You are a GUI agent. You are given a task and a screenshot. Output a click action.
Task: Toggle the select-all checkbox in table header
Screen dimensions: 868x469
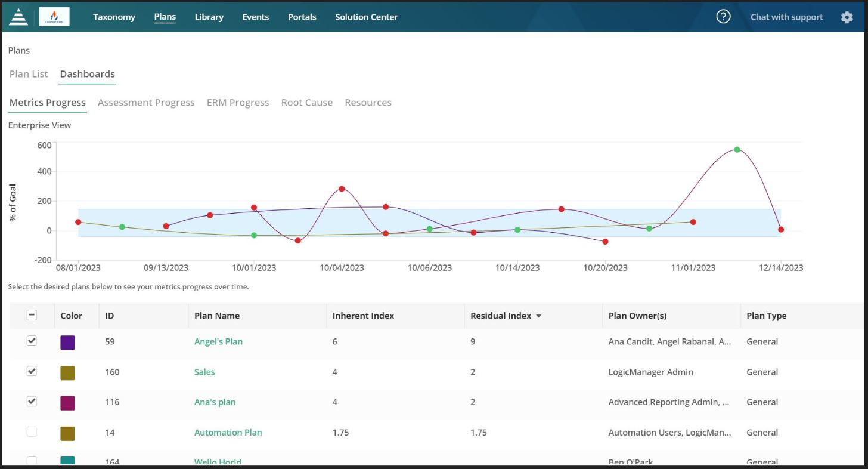pos(32,314)
